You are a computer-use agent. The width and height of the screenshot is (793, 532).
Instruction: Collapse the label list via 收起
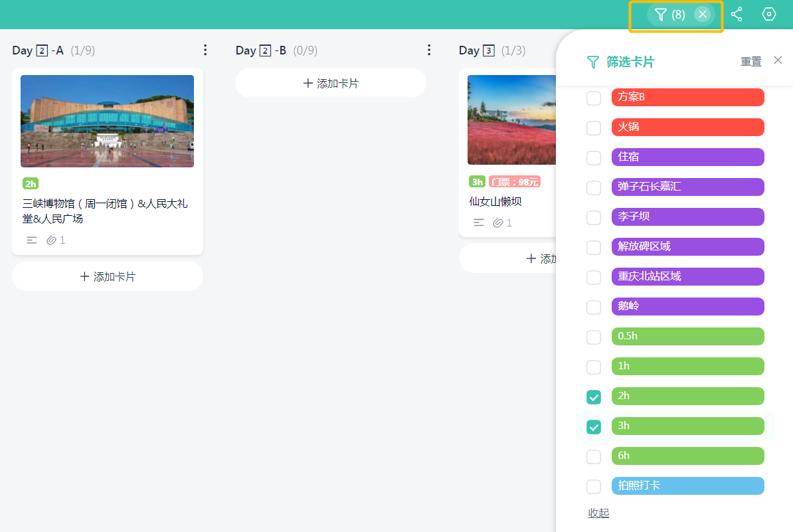point(598,513)
